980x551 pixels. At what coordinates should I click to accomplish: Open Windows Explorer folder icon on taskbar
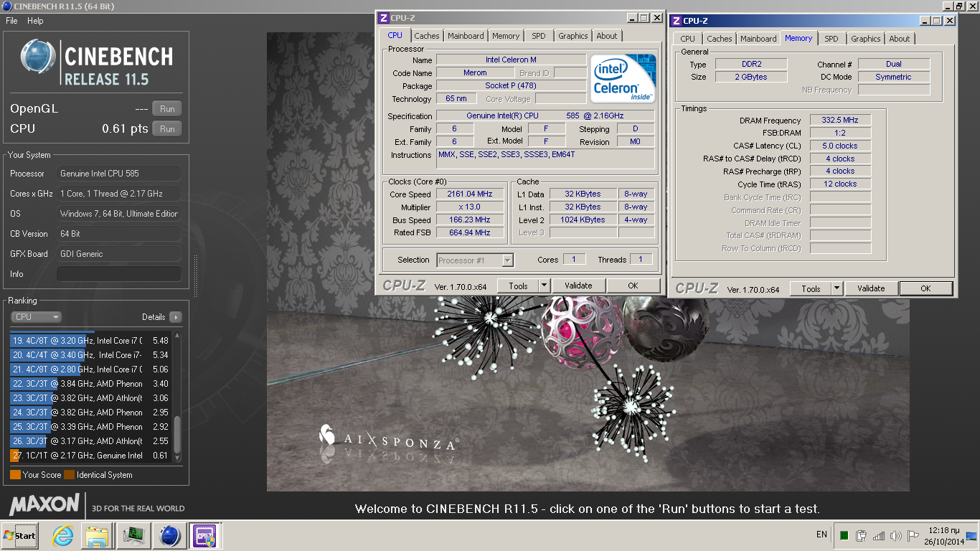coord(97,535)
